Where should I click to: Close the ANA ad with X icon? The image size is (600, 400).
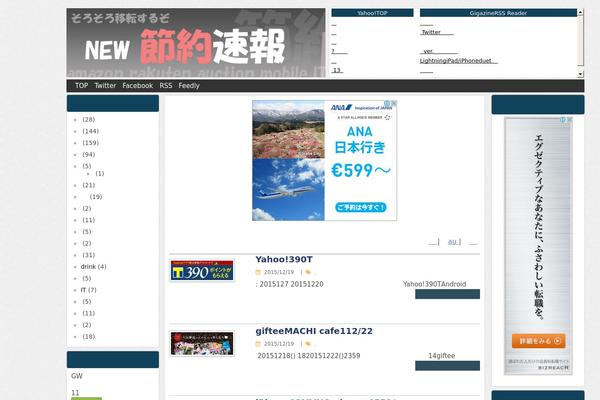point(393,103)
